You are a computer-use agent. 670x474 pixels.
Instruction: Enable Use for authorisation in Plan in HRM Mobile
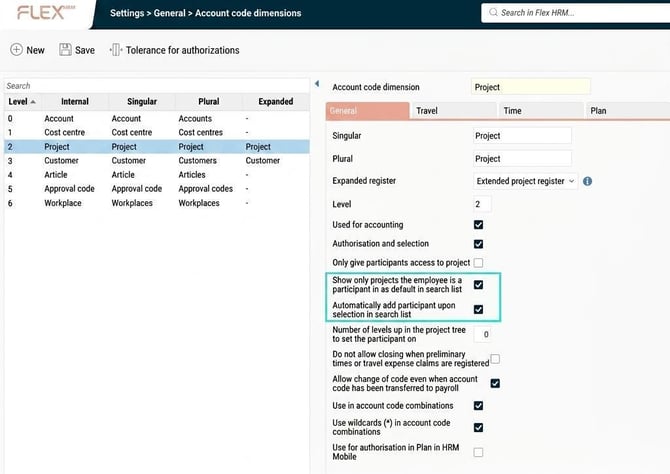[x=479, y=452]
